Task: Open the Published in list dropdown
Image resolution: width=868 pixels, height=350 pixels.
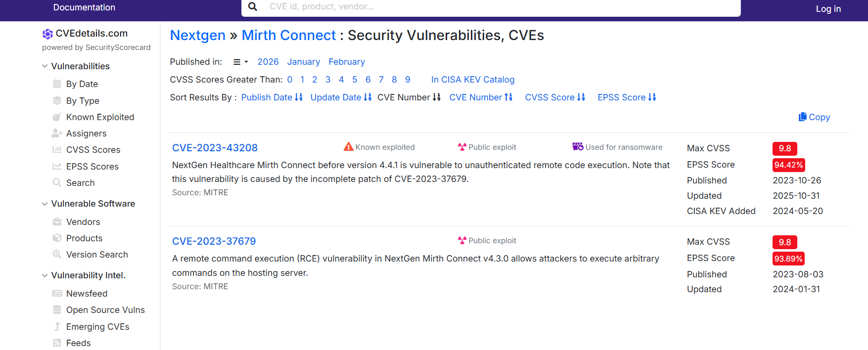Action: tap(240, 62)
